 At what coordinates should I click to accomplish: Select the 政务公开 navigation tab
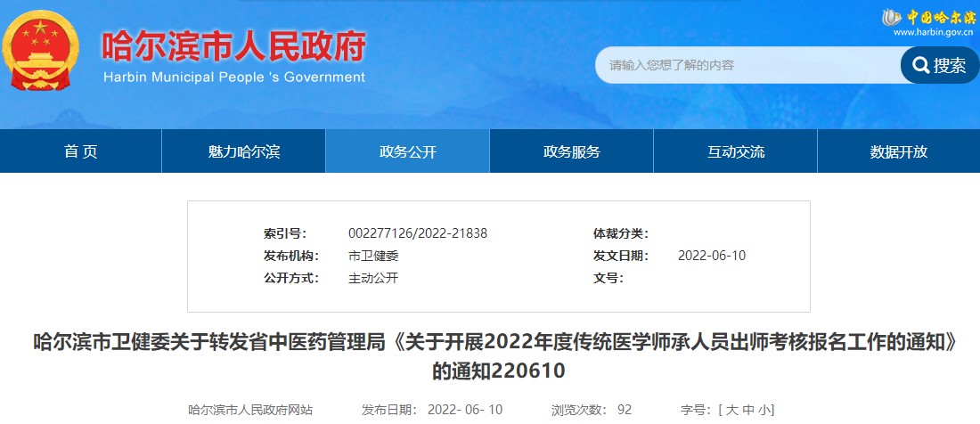(x=408, y=151)
